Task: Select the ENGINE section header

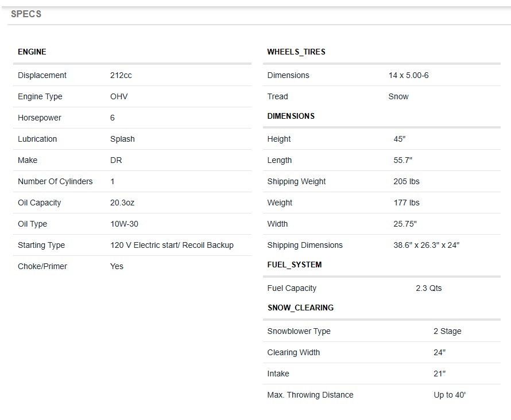Action: (32, 52)
